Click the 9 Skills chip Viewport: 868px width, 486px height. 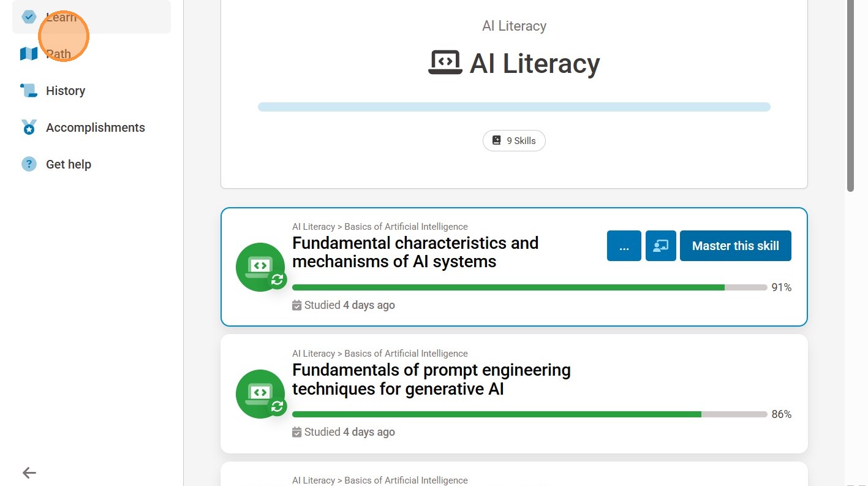click(x=514, y=140)
